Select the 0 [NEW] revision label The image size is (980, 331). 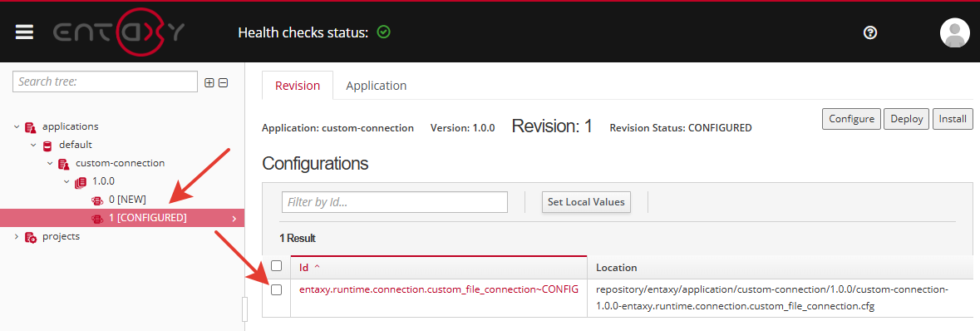pyautogui.click(x=127, y=200)
